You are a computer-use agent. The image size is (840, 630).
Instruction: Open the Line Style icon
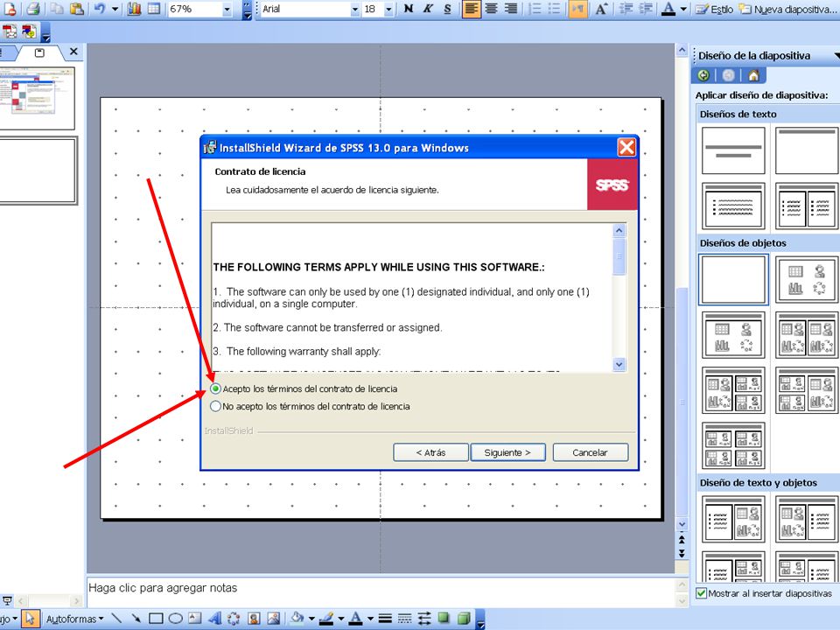coord(385,619)
